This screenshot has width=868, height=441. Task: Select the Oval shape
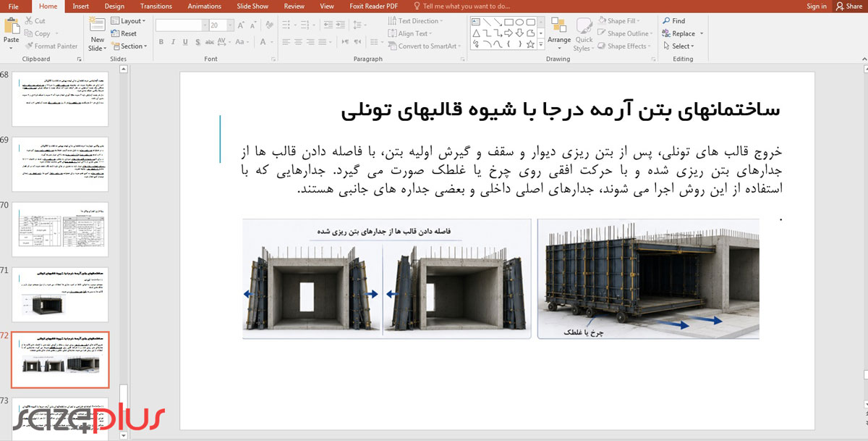[519, 22]
